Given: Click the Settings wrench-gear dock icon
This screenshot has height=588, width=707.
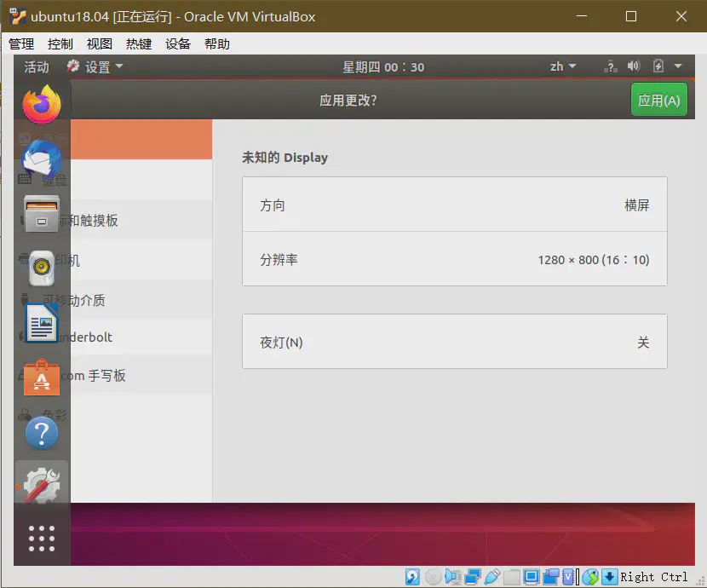Looking at the screenshot, I should 41,485.
